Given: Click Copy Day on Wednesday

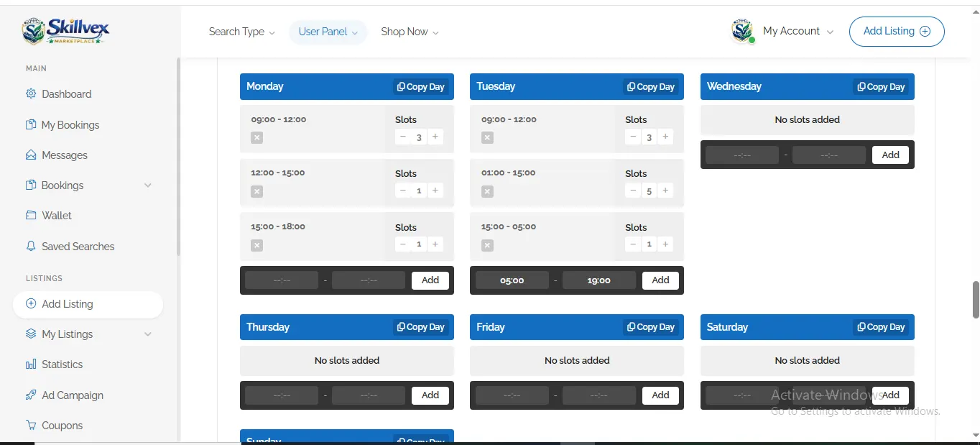Looking at the screenshot, I should [x=881, y=87].
